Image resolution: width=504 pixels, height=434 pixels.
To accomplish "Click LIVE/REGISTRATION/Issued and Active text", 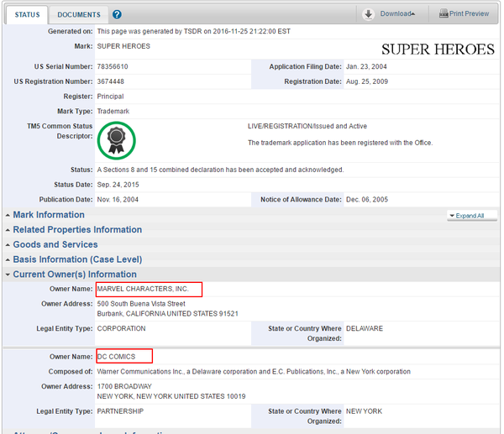I will coord(307,126).
